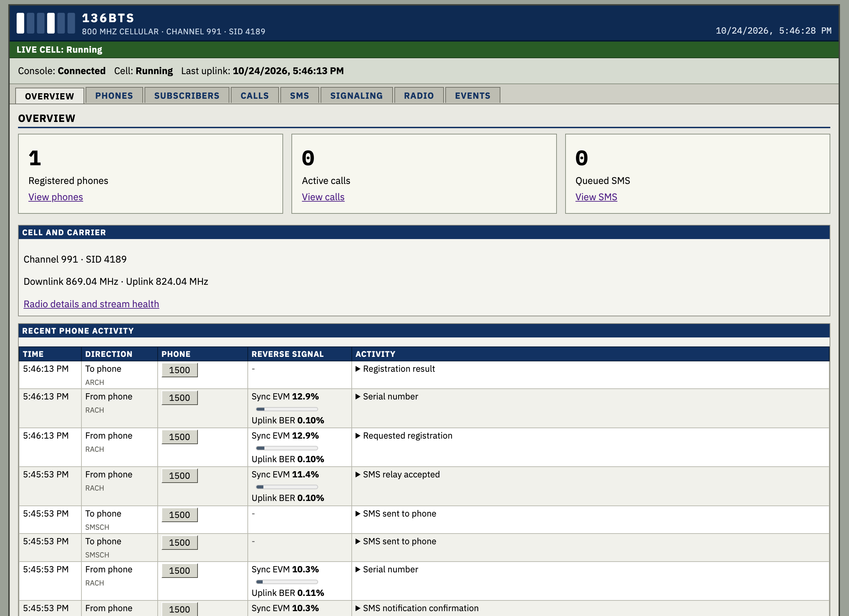
Task: Select the Overview tab
Action: (x=50, y=96)
